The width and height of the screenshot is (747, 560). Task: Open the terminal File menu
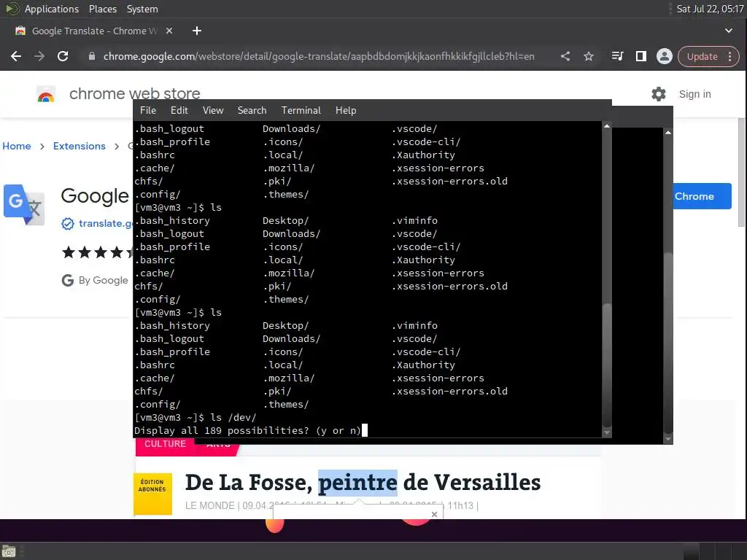pos(147,110)
